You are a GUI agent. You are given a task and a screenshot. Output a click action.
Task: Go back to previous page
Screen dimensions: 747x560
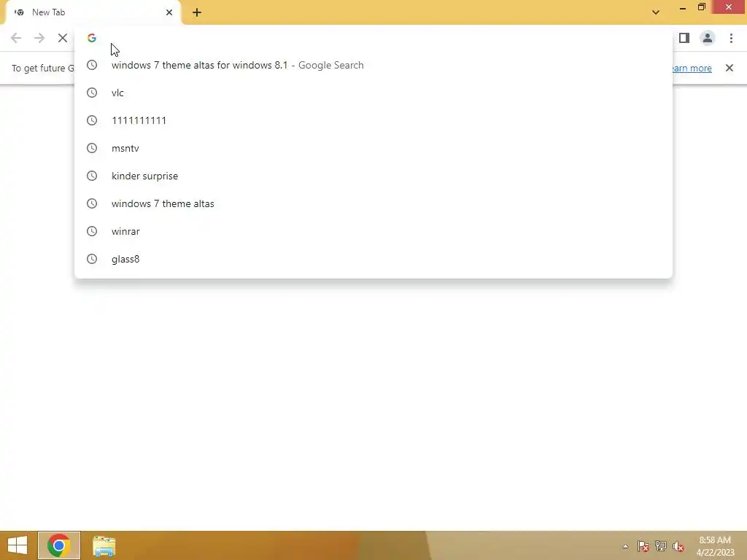pyautogui.click(x=16, y=38)
